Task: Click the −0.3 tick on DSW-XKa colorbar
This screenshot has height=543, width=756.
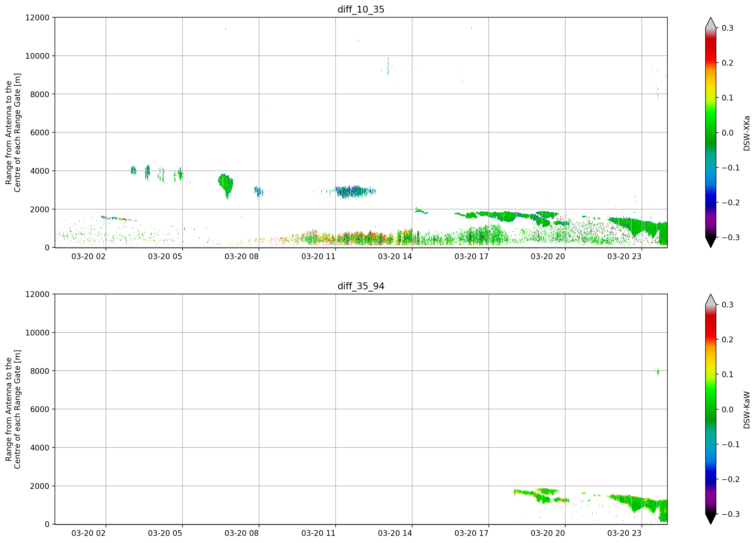Action: pyautogui.click(x=731, y=238)
